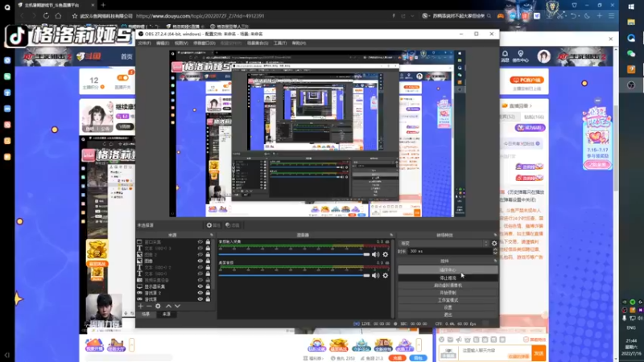Click the orange 发送 chat button
Viewport: 644px width, 362px height.
pos(539,353)
